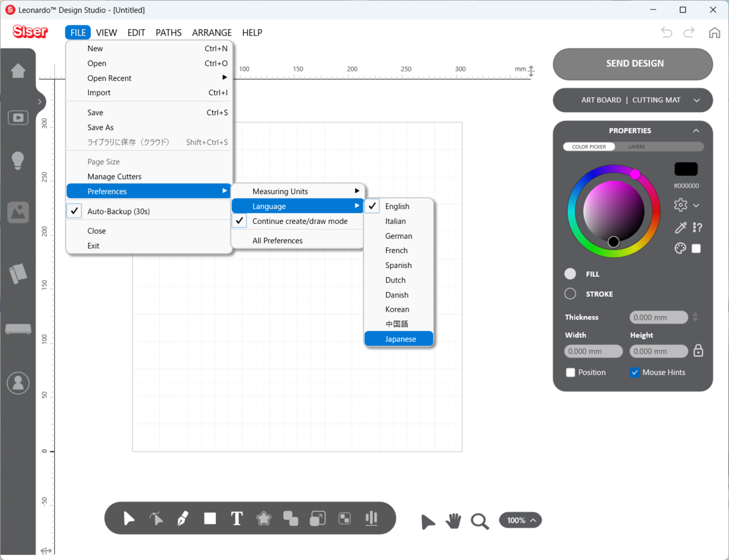Select the Text tool in bottom toolbar
Screen dimensions: 729x560
click(x=237, y=518)
